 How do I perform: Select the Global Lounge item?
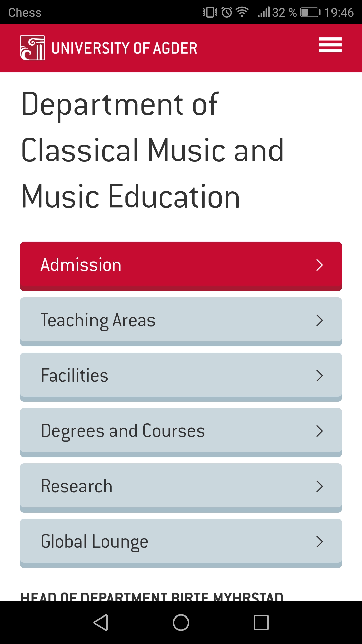[x=181, y=542]
